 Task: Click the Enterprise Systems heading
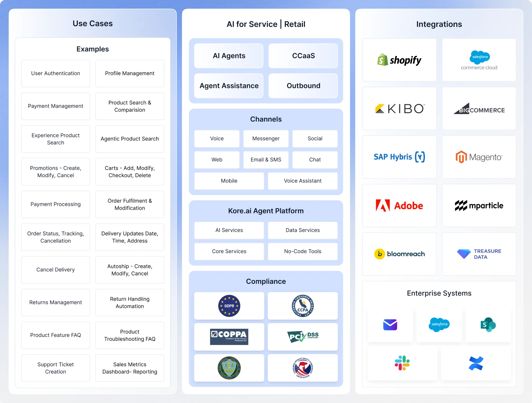click(x=439, y=293)
